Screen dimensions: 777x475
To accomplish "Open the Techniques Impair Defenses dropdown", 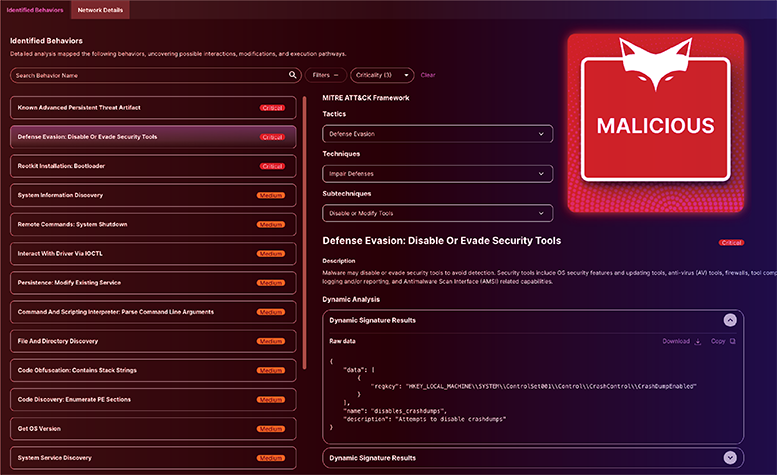I will pyautogui.click(x=438, y=174).
